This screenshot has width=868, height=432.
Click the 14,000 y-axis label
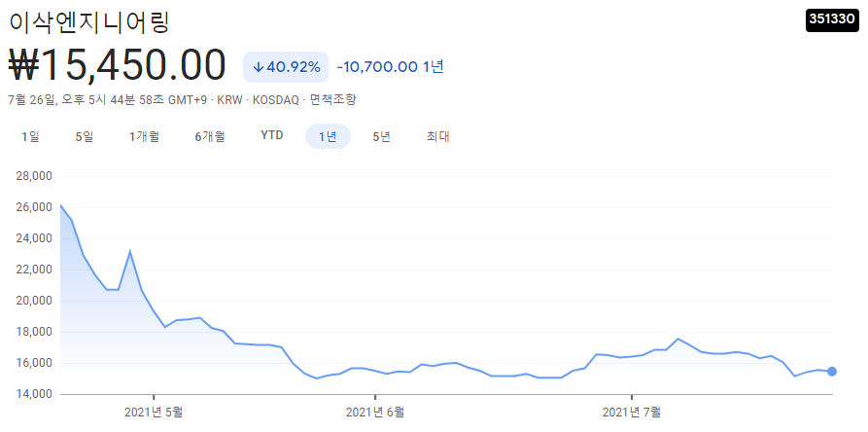[33, 394]
